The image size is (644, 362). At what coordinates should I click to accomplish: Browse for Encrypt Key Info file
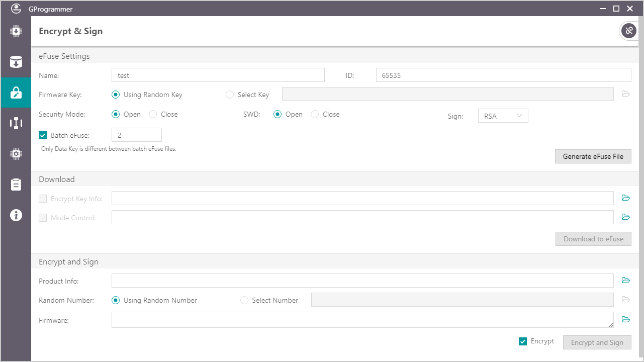tap(625, 198)
